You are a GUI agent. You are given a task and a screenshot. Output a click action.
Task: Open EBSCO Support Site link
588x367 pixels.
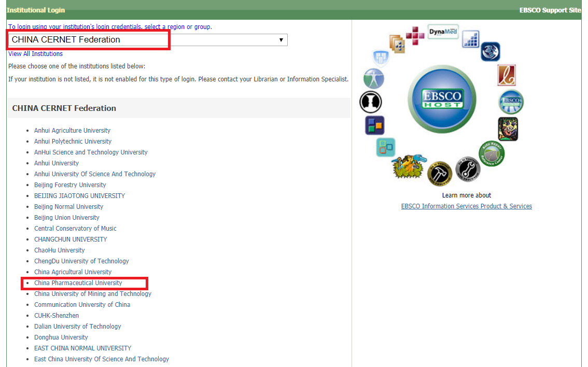pos(550,10)
